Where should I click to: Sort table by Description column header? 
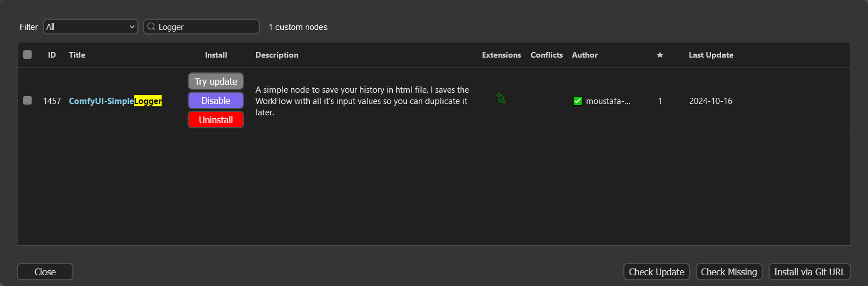[277, 55]
